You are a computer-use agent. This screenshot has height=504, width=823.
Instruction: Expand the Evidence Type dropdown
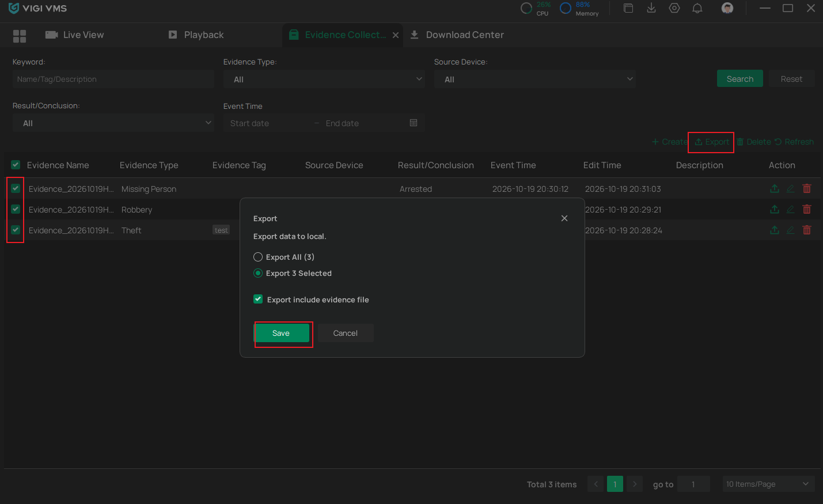coord(324,79)
